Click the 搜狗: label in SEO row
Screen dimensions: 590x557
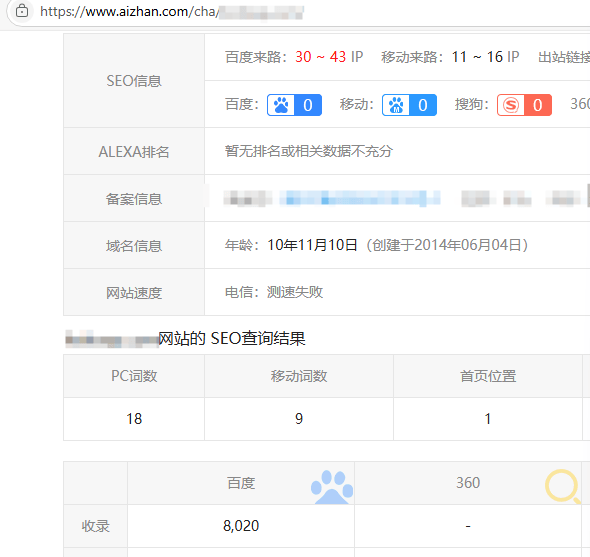[472, 104]
